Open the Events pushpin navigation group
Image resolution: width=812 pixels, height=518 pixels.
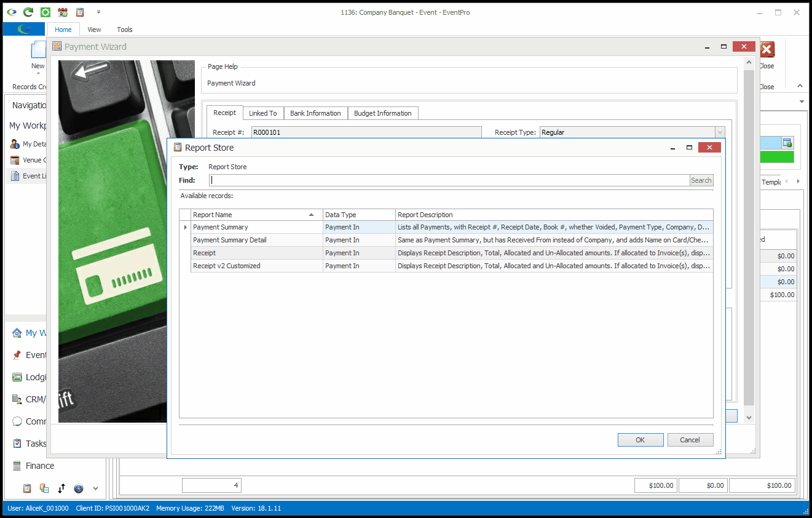tap(29, 355)
